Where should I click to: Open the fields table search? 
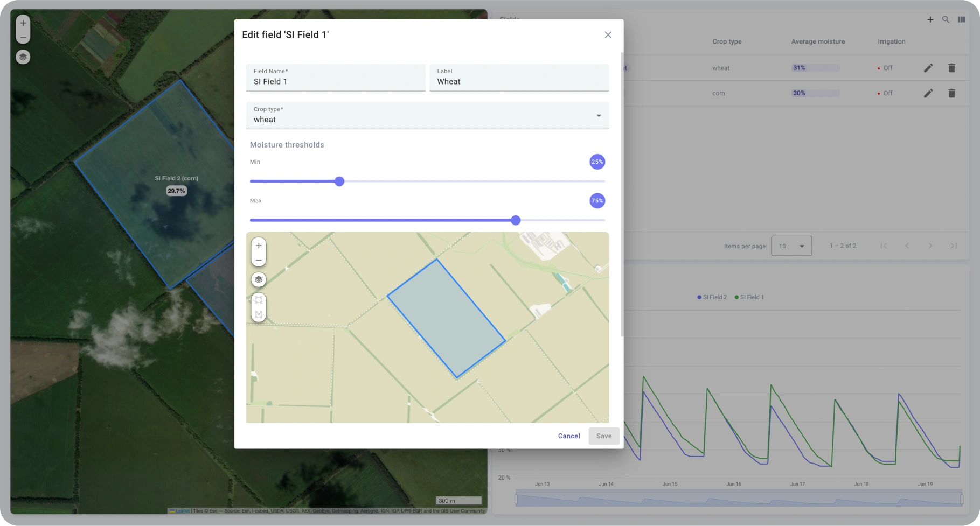[x=946, y=19]
